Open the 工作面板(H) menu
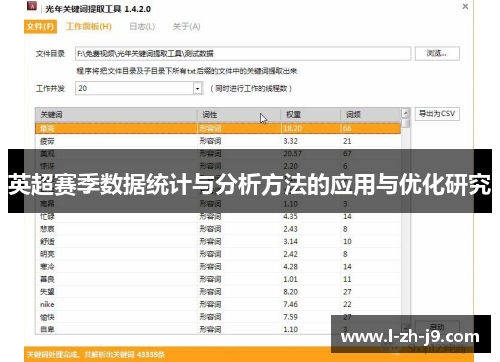This screenshot has width=500, height=362. click(x=89, y=26)
